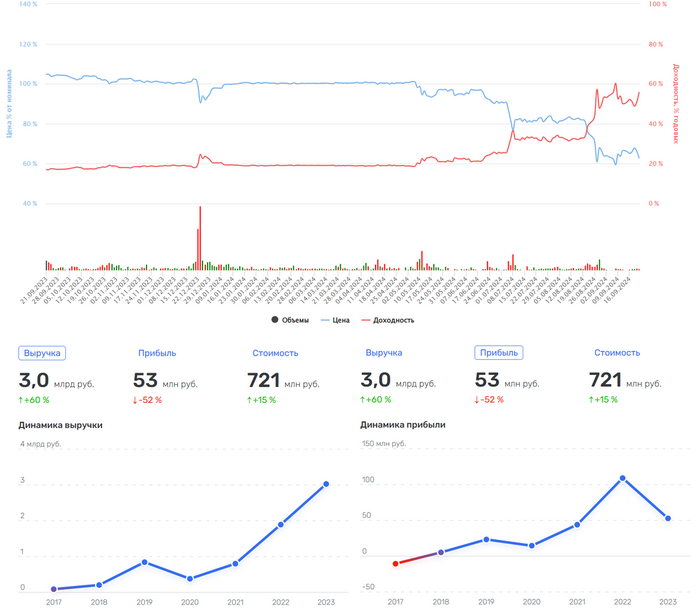Toggle the Цена legend line
Screen dimensions: 700x614
point(325,320)
